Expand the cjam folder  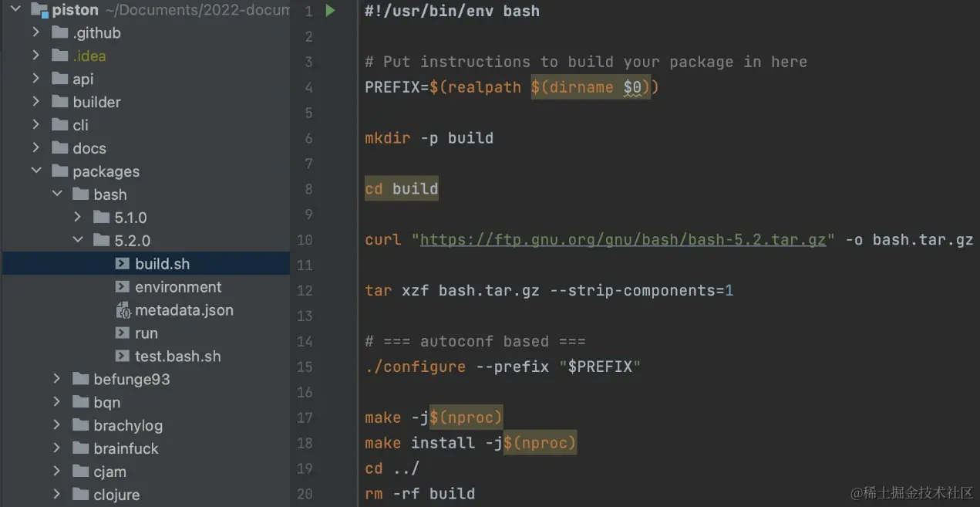(56, 472)
